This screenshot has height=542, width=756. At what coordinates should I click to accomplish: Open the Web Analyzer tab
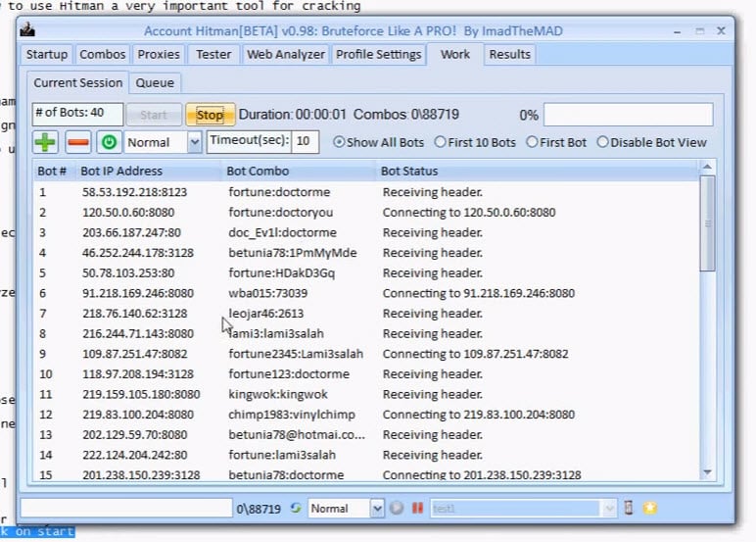(286, 54)
